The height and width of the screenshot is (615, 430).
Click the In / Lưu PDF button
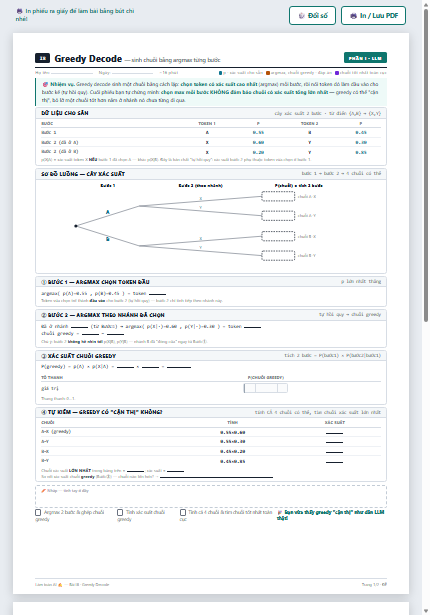[374, 16]
